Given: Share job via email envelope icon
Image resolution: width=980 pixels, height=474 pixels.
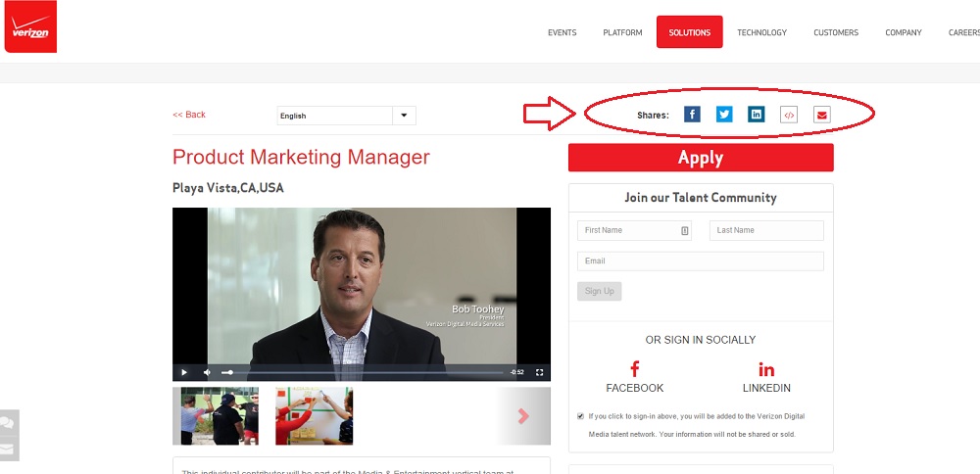Looking at the screenshot, I should pos(822,115).
